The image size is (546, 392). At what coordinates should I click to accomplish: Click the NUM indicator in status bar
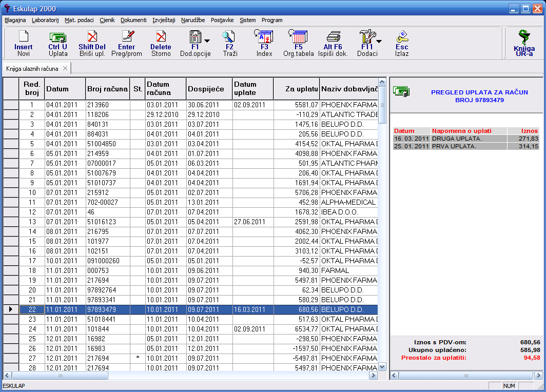(509, 386)
